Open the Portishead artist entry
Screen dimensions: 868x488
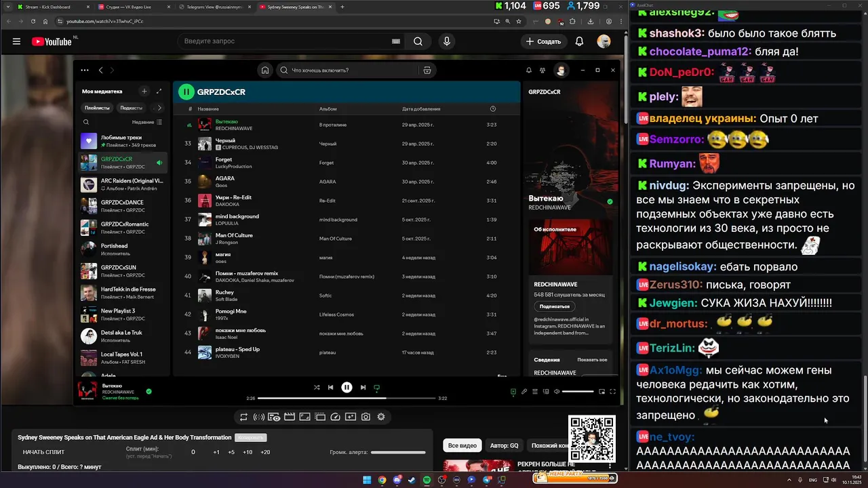[x=122, y=249]
